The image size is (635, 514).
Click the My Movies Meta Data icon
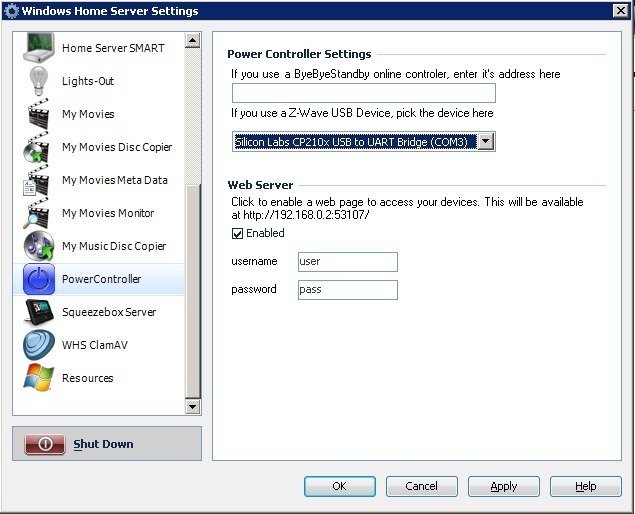click(37, 180)
